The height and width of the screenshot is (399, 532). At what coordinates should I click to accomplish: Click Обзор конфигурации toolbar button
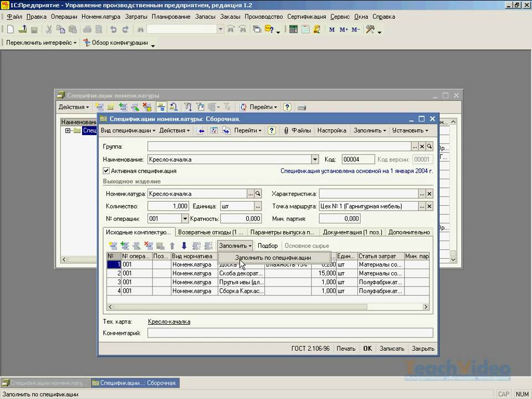tap(116, 43)
